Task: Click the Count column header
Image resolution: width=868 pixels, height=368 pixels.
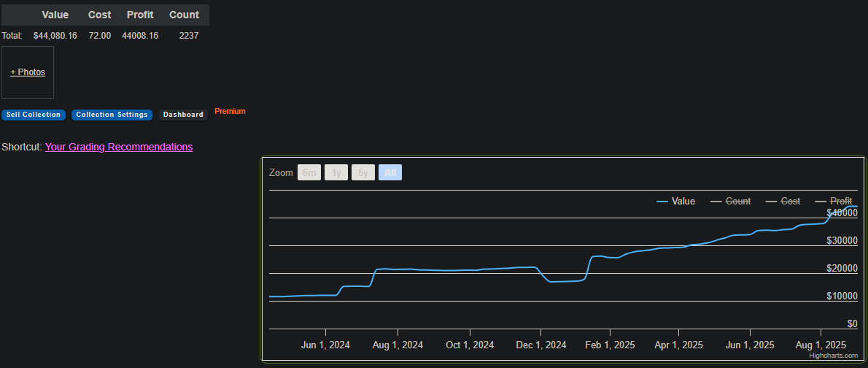Action: click(x=184, y=15)
